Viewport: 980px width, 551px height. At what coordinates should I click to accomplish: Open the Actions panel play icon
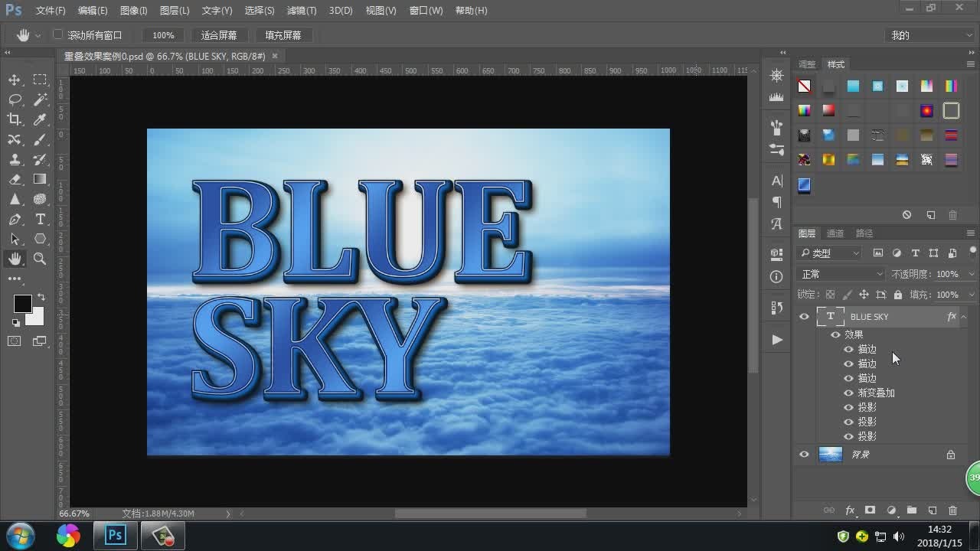(776, 340)
